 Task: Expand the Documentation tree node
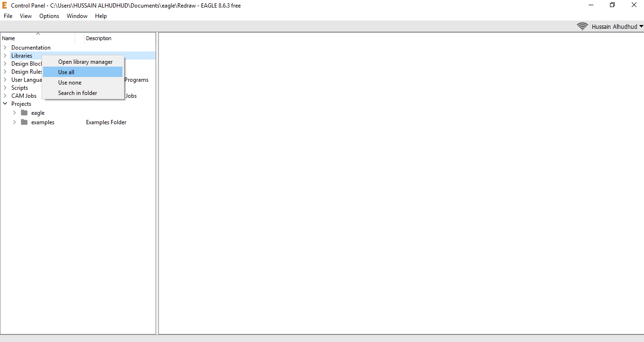pos(5,48)
